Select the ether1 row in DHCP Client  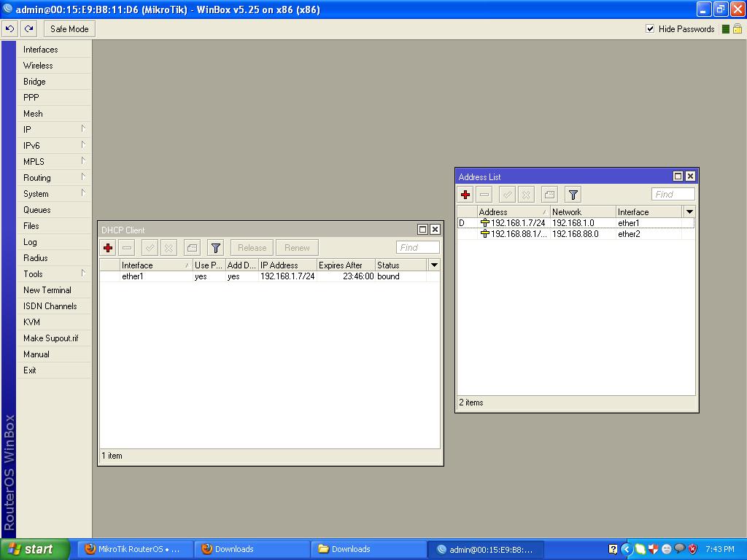270,276
